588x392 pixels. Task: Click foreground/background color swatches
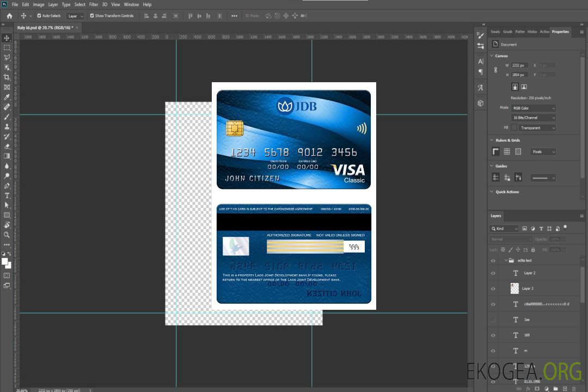7,263
